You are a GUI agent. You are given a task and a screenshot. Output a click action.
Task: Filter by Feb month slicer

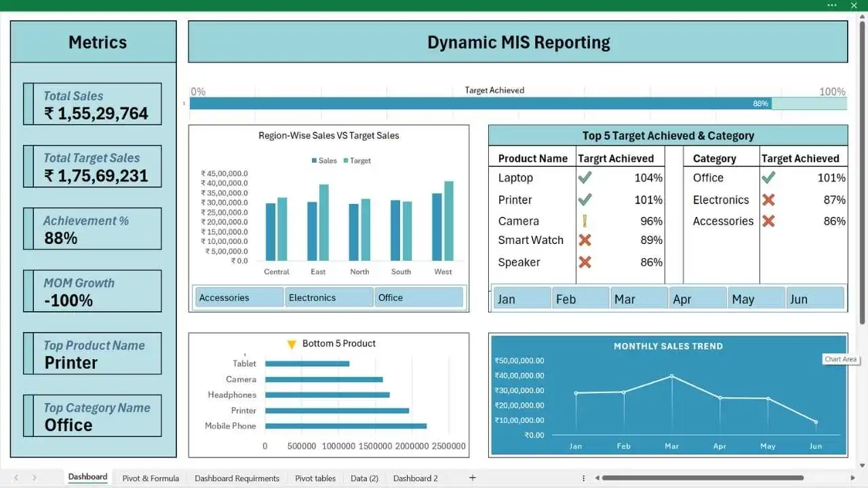[x=580, y=299]
